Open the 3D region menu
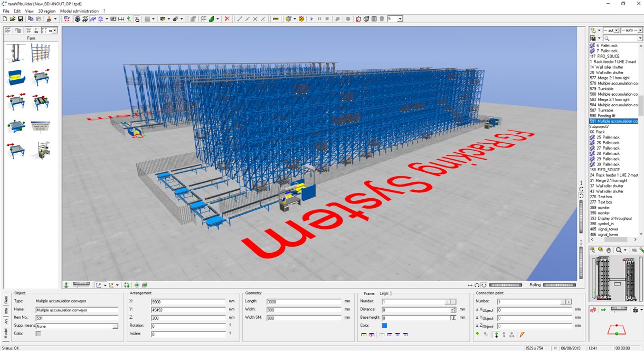Image resolution: width=644 pixels, height=351 pixels. tap(47, 11)
